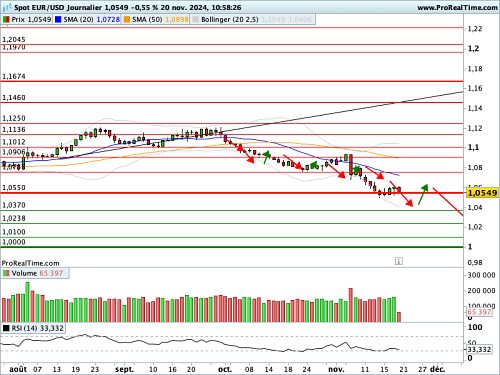Click the 1,16 tick on the price axis

[x=475, y=88]
